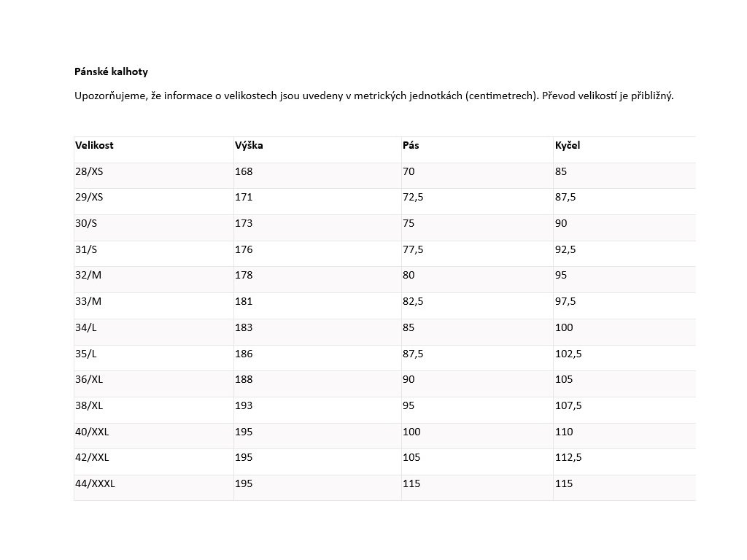Image resolution: width=747 pixels, height=560 pixels.
Task: Select the 29/XS size cell
Action: (89, 197)
